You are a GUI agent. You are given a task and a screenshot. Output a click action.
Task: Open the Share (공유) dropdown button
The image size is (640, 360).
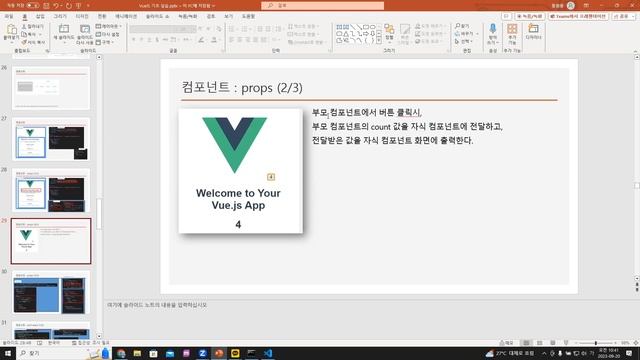[624, 16]
